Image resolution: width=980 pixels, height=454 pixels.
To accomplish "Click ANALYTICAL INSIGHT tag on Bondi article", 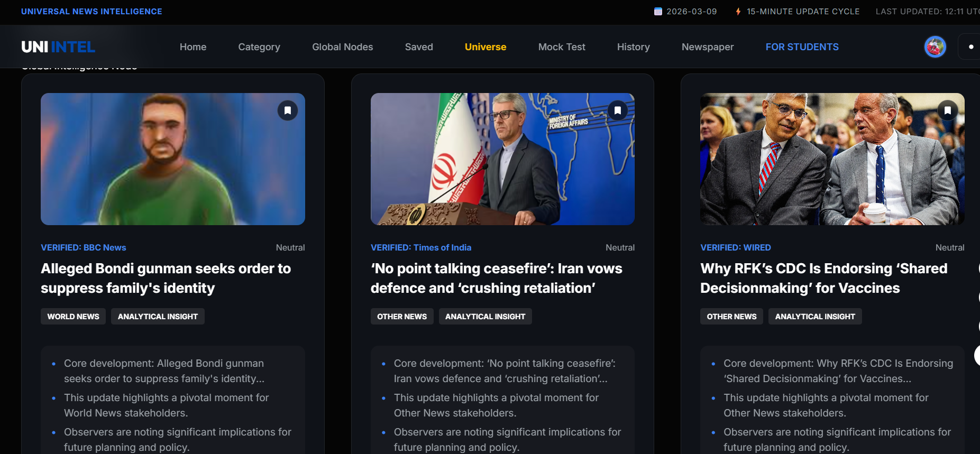I will coord(158,317).
